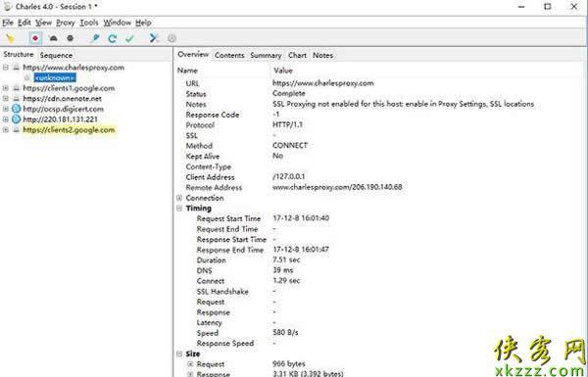Select the highlighted https://clients2.google.com host
This screenshot has height=377, width=588.
pyautogui.click(x=69, y=130)
